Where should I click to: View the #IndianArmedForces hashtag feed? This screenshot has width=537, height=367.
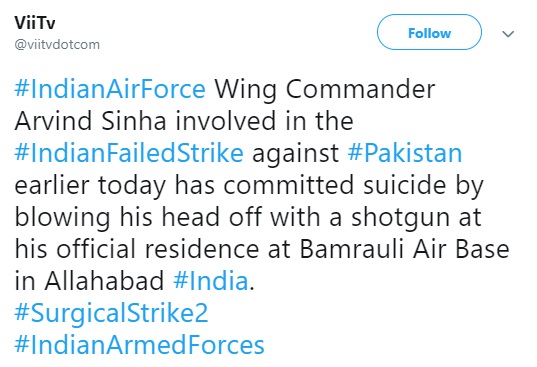coord(139,344)
